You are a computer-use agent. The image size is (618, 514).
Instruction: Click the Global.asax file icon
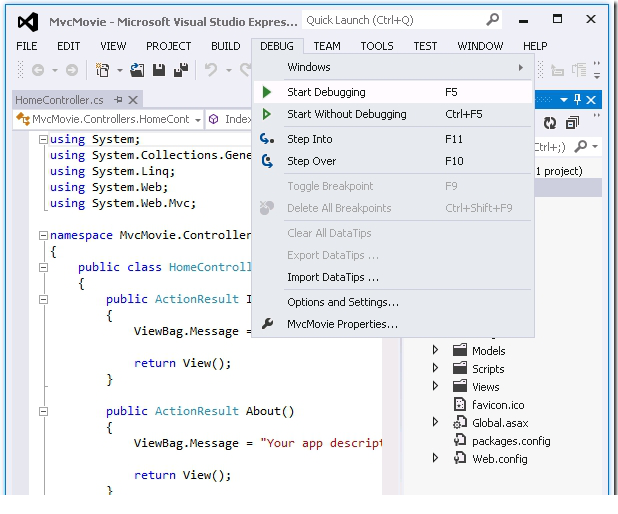(x=460, y=423)
